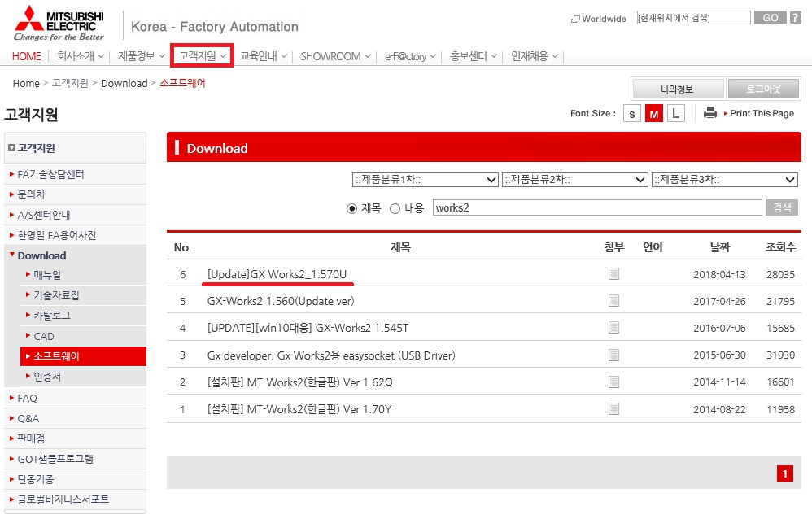The image size is (812, 519).
Task: Open MT-Works2 Ver 1.70Y post
Action: click(299, 409)
